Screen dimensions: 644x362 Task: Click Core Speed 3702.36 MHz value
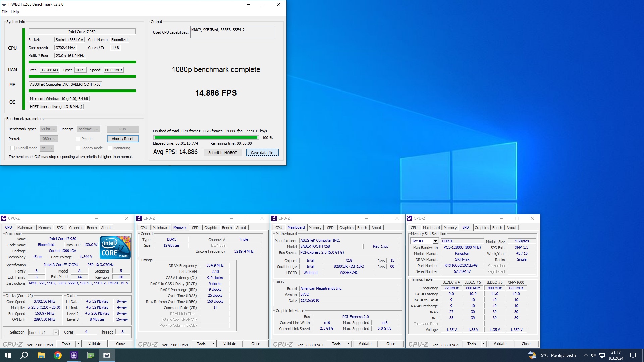44,301
